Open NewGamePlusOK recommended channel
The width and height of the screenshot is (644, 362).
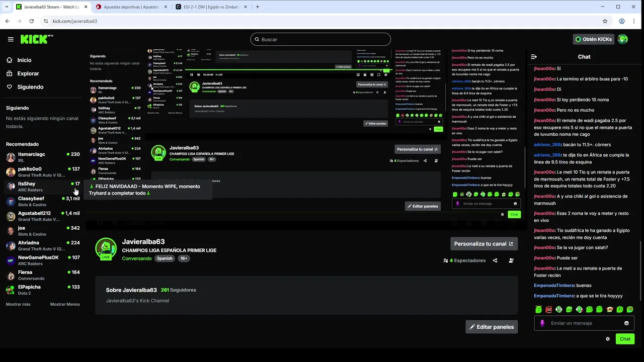pos(42,260)
